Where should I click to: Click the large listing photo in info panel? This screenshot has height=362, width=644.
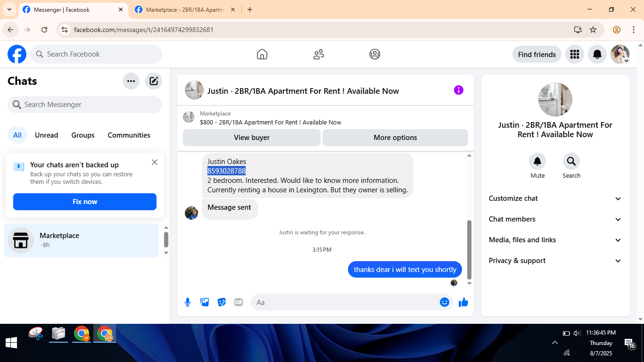pos(555,99)
